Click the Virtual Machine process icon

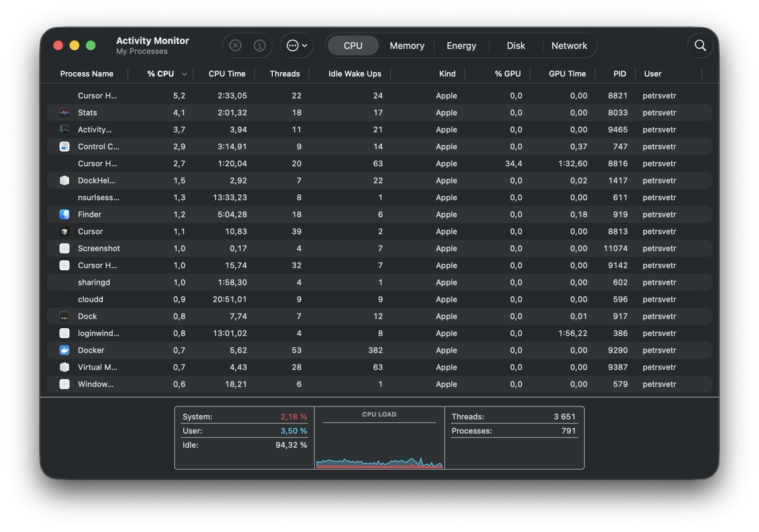coord(65,367)
